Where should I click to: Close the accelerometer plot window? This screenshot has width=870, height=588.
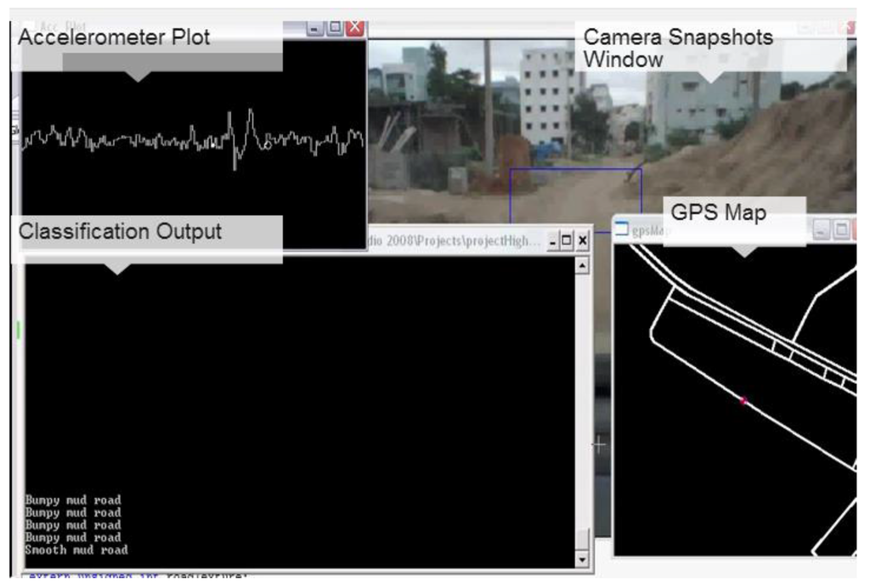tap(355, 28)
